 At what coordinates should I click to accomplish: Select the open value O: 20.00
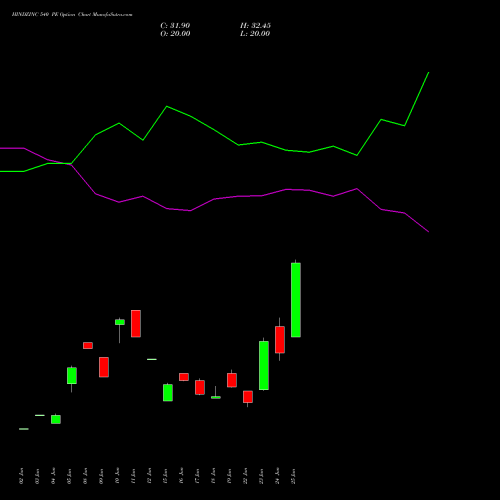click(175, 34)
